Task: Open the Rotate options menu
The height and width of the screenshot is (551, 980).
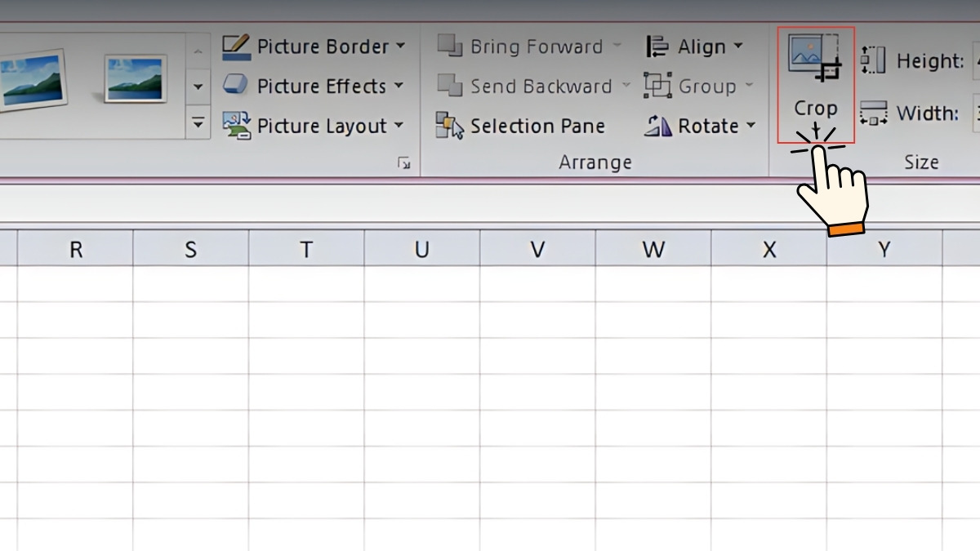Action: coord(751,126)
